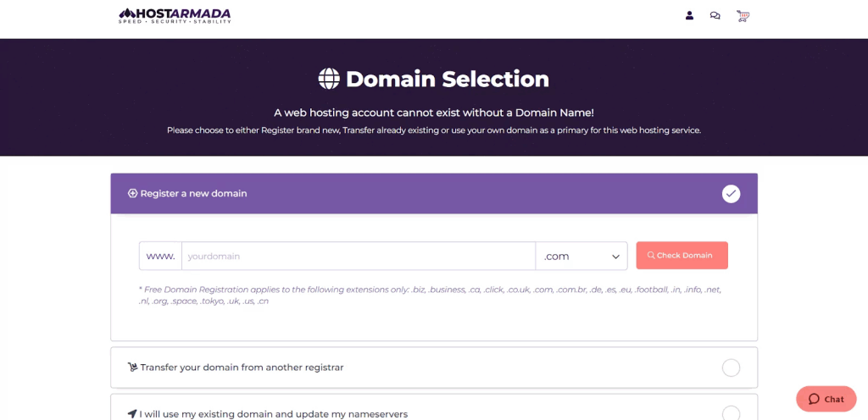Select the Register a new domain radio button
Image resolution: width=868 pixels, height=420 pixels.
tap(731, 194)
